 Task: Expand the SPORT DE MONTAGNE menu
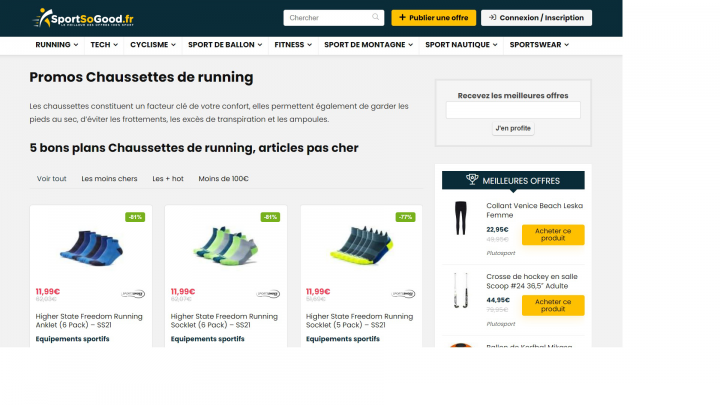point(368,45)
